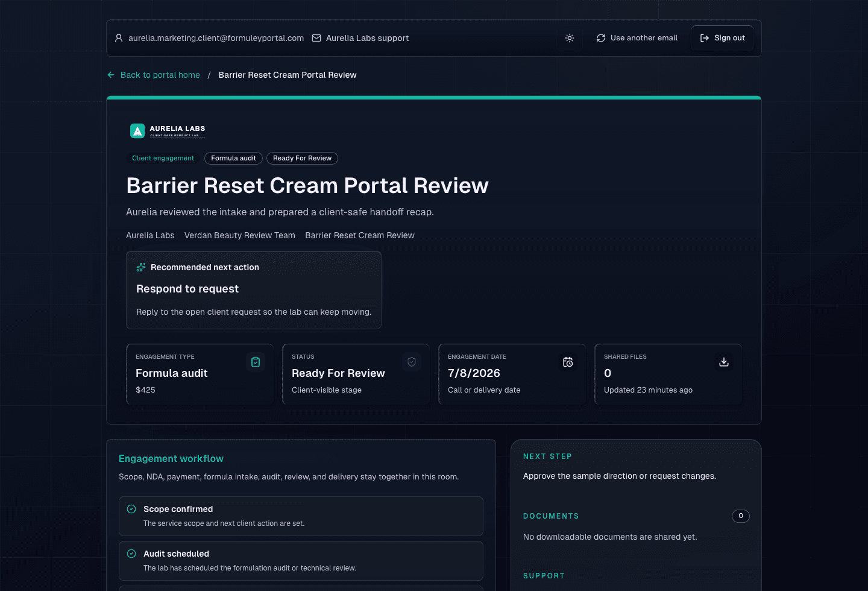The image size is (868, 591).
Task: Select Barrier Reset Cream Portal Review breadcrumb
Action: pyautogui.click(x=288, y=75)
